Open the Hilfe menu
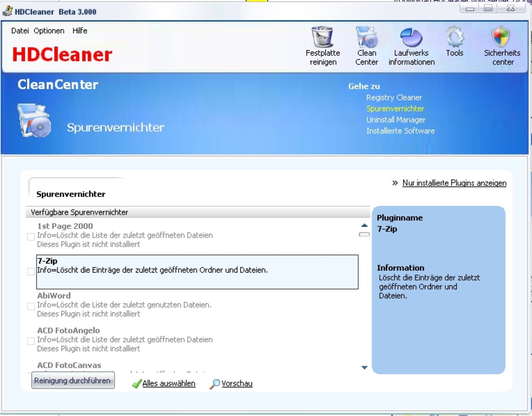 pyautogui.click(x=80, y=31)
